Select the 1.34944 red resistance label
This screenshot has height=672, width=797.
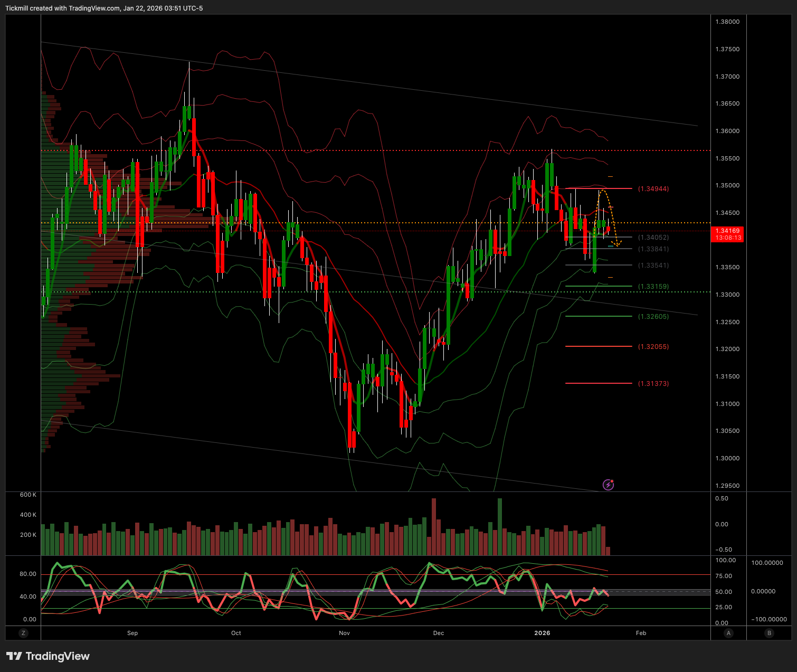653,188
